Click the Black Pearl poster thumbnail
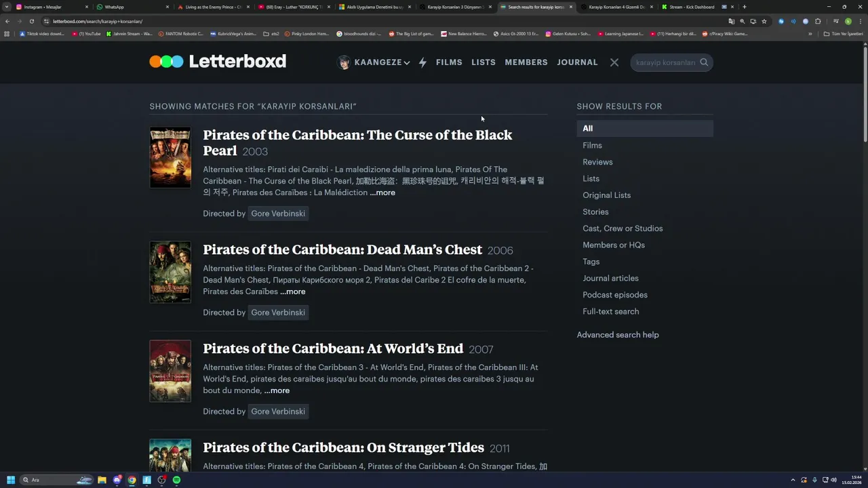The image size is (868, 488). coord(170,157)
